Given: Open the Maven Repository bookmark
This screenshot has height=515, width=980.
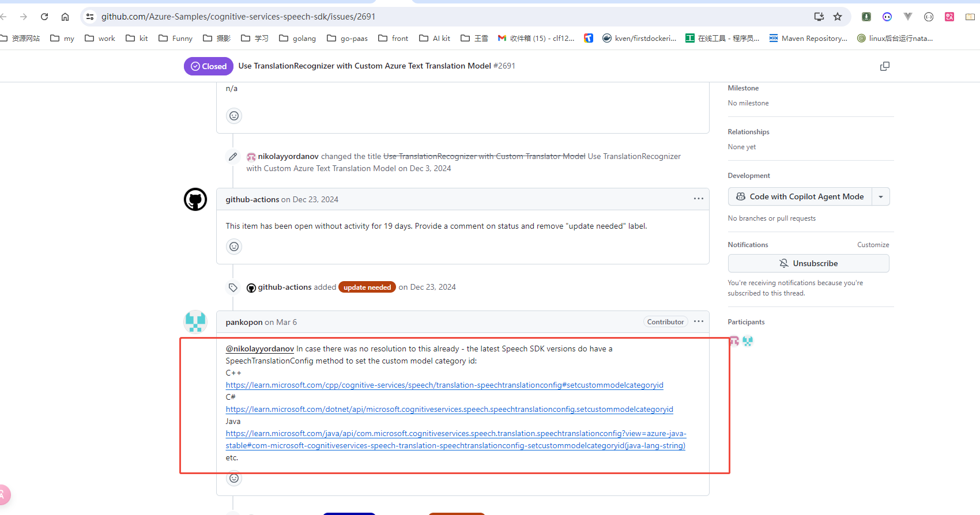Looking at the screenshot, I should pyautogui.click(x=808, y=38).
